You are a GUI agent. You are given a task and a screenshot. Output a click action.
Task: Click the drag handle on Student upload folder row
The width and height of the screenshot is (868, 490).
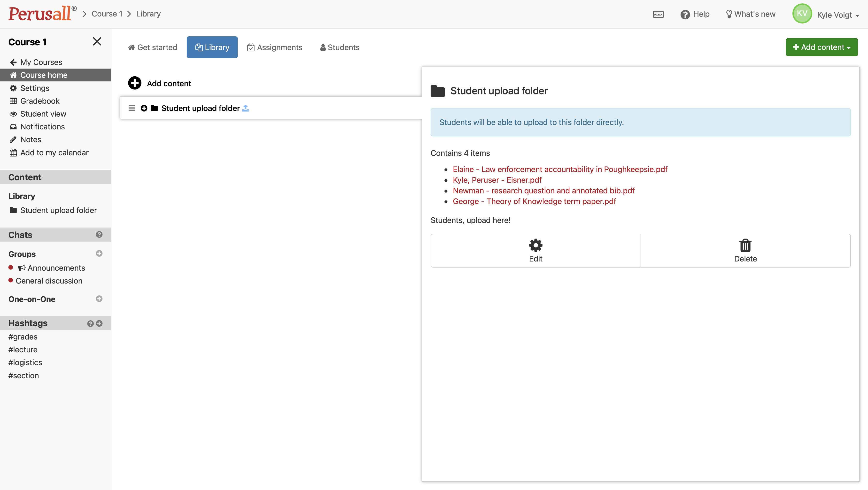point(132,108)
